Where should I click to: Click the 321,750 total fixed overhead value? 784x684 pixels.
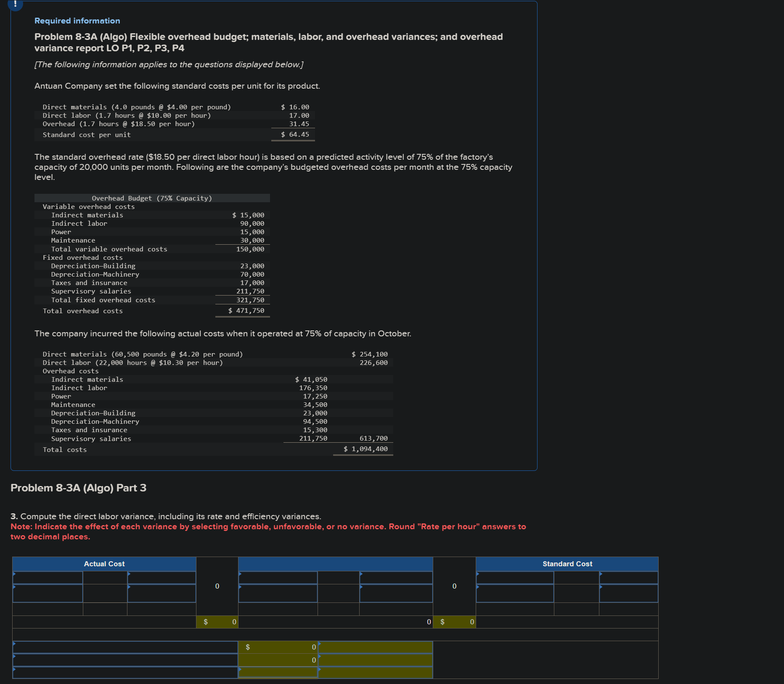[250, 300]
